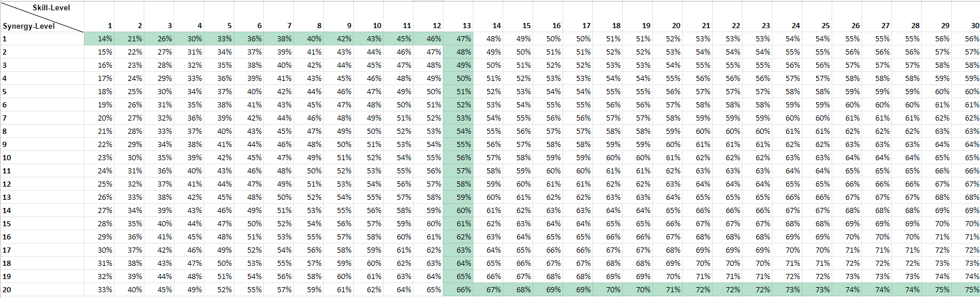Image resolution: width=980 pixels, height=298 pixels.
Task: Select the 68% cell at synergy 19, skill 16
Action: (x=553, y=277)
